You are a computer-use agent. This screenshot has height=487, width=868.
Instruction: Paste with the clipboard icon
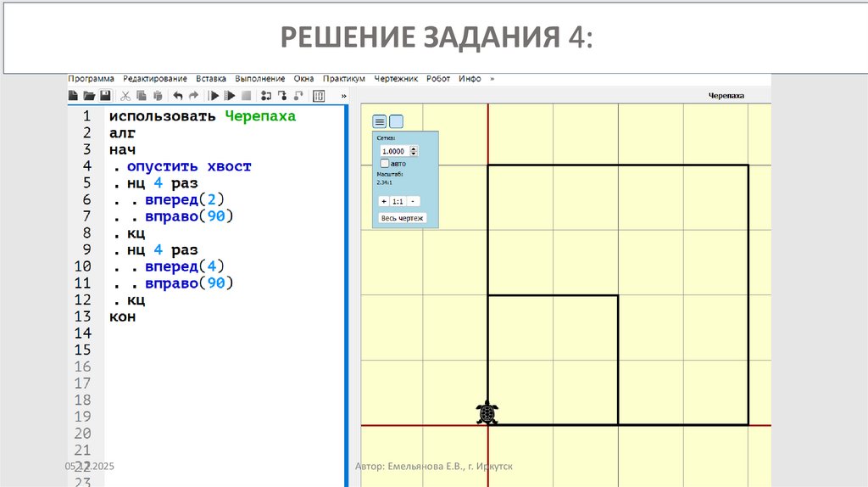pos(157,96)
